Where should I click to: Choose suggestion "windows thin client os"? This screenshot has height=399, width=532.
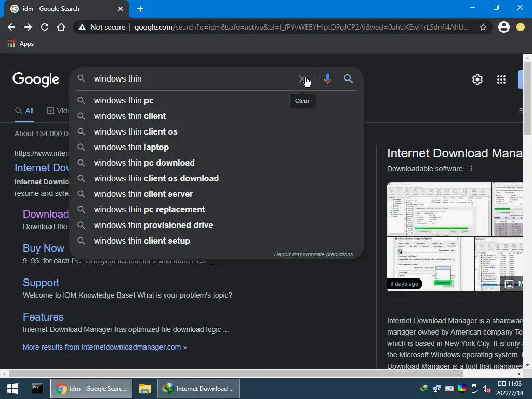pyautogui.click(x=217, y=131)
